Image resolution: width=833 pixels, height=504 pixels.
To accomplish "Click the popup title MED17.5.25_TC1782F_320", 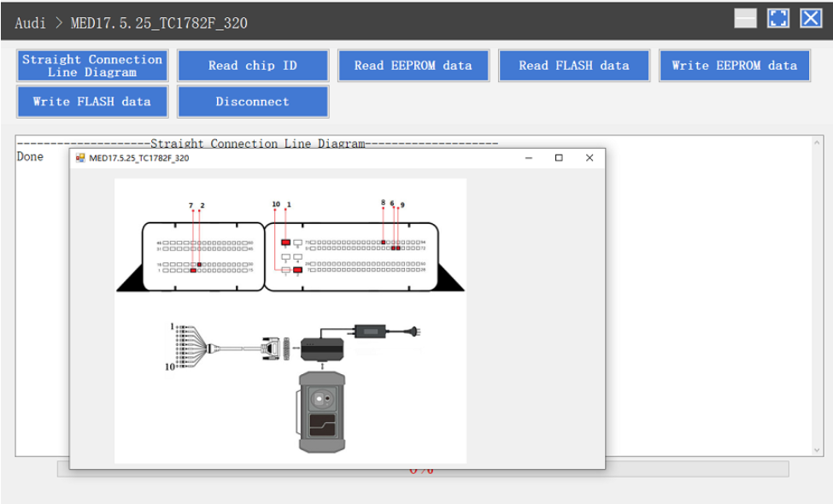I will click(x=139, y=158).
